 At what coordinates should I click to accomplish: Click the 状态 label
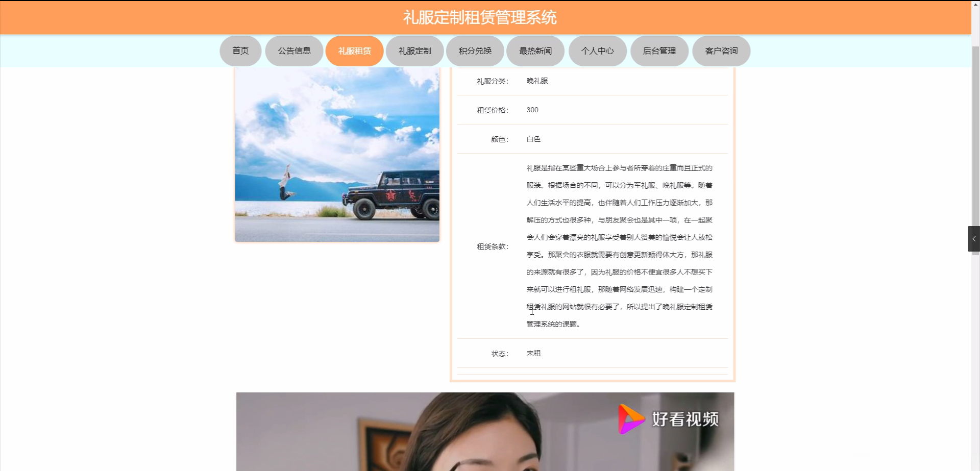(500, 354)
